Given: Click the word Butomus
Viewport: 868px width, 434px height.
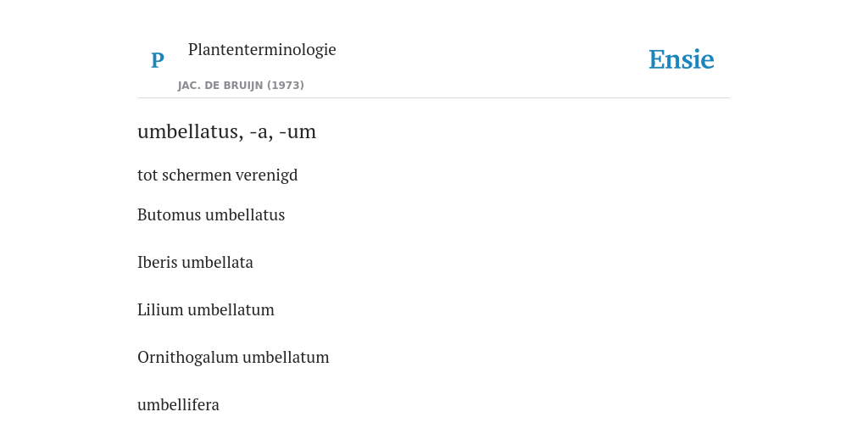Looking at the screenshot, I should pyautogui.click(x=170, y=214).
